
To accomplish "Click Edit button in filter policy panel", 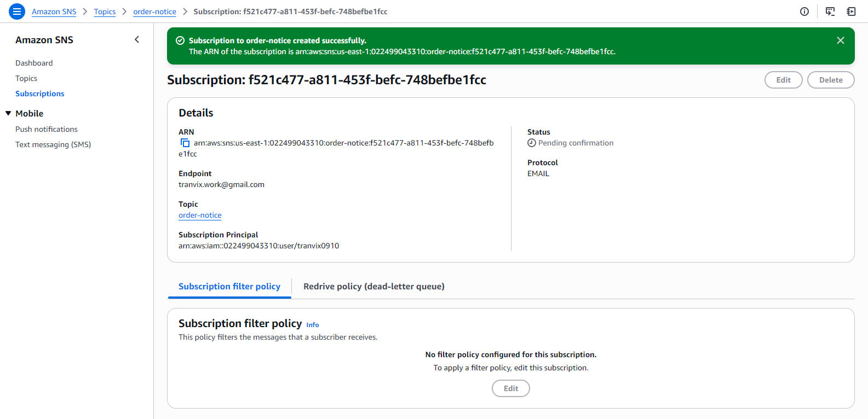I will click(511, 388).
